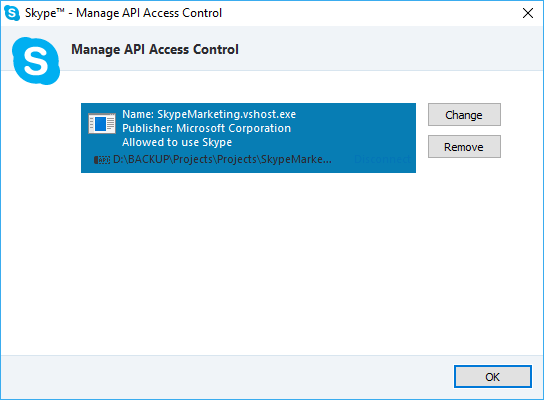Screen dimensions: 544x400
Task: Select 'Name: SkypeMarketing.vshost.exe' text
Action: click(209, 114)
